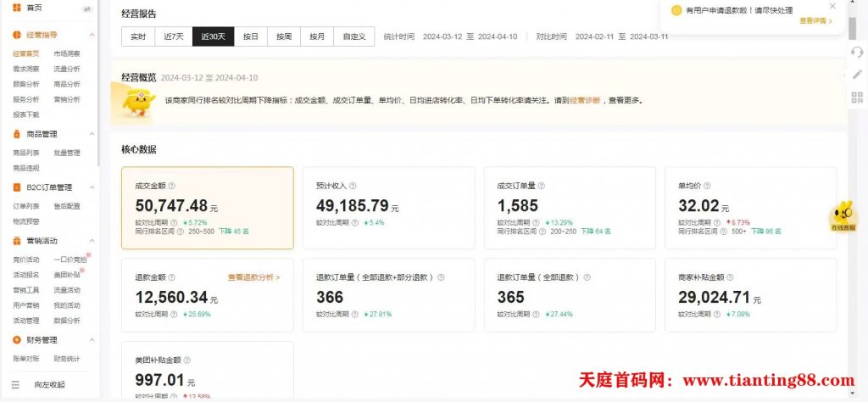Switch to the 按月 time tab
Image resolution: width=868 pixels, height=402 pixels.
pyautogui.click(x=317, y=37)
